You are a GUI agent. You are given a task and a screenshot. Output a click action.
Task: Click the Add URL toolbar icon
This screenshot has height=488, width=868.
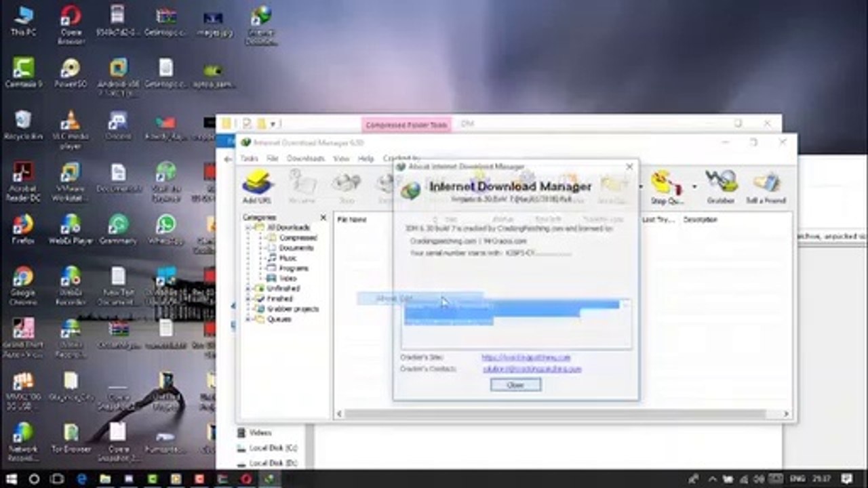(257, 186)
